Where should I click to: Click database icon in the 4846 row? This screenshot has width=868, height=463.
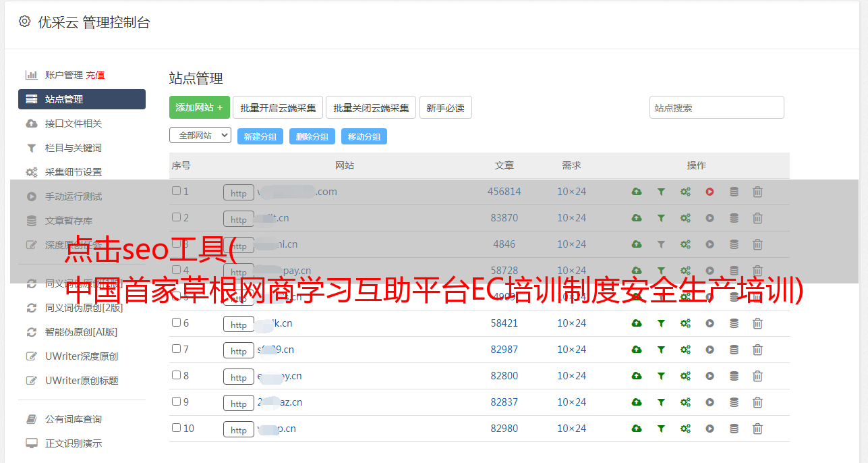[734, 244]
